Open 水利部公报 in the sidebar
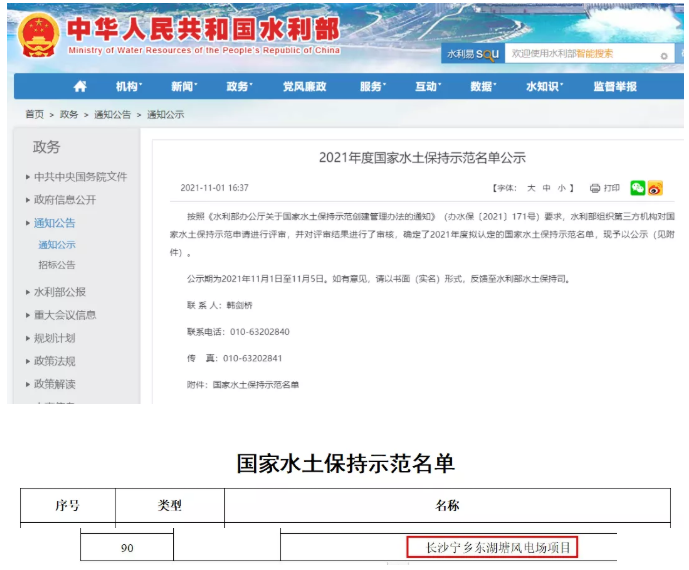689x570 pixels. (x=60, y=292)
